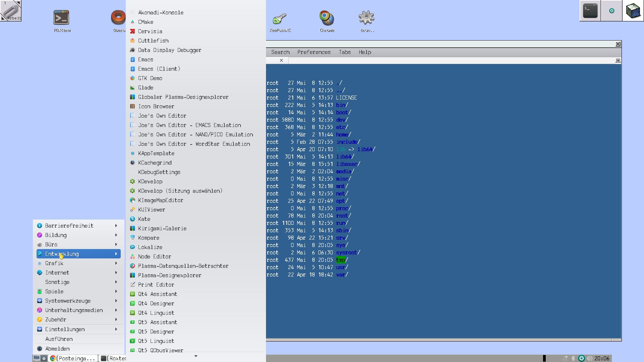Expand the Einstellungen submenu

(78, 329)
